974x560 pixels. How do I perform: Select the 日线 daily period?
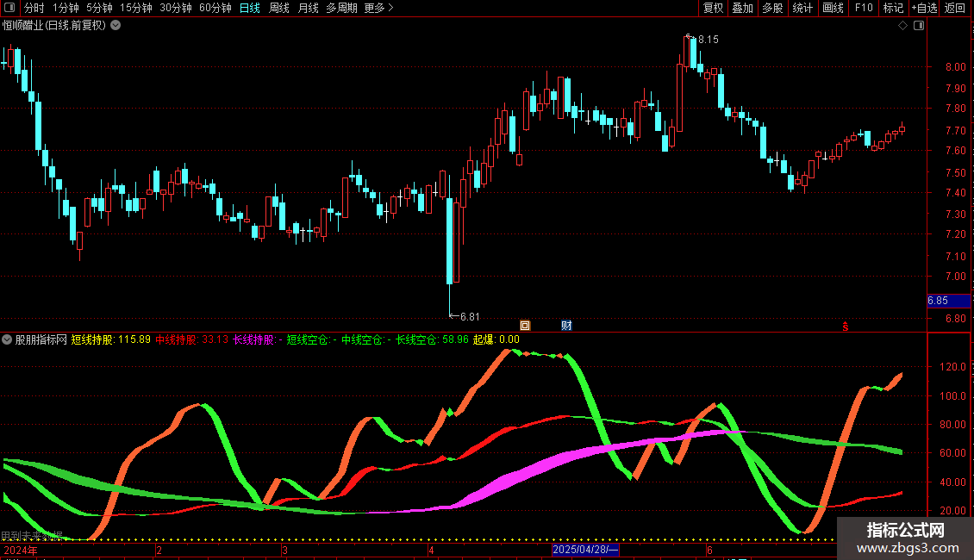(250, 8)
